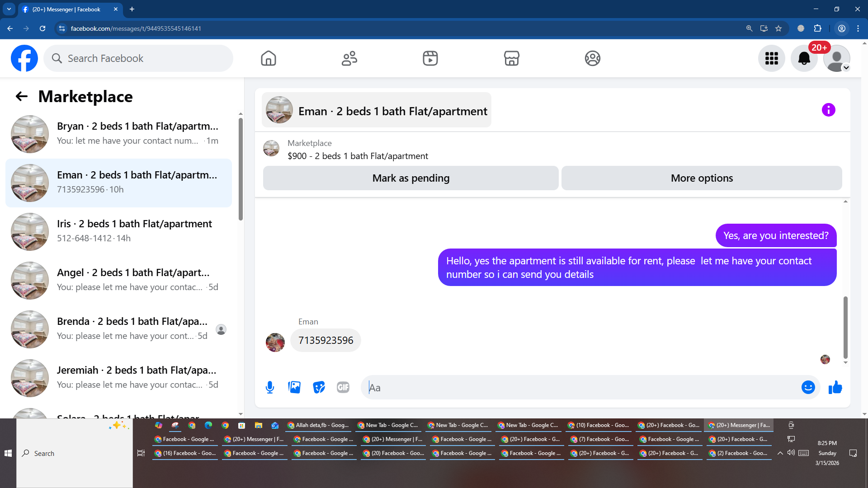
Task: Open the volume control in tray
Action: point(791,453)
